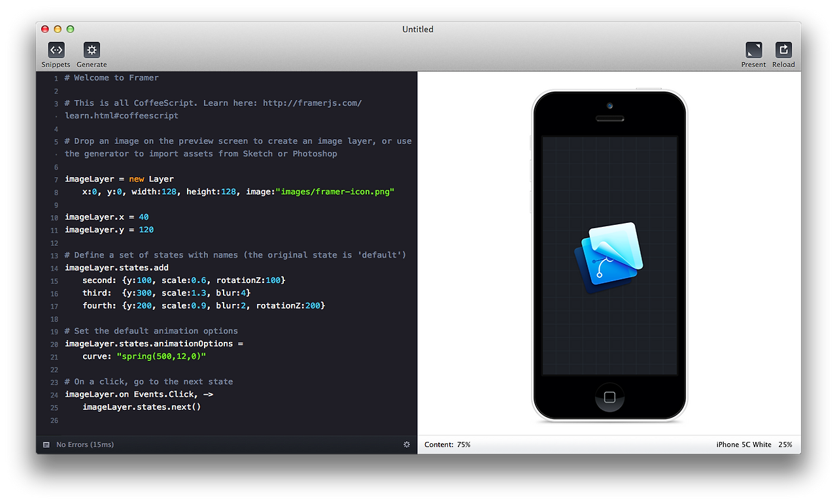Open the console log icon in status bar

pyautogui.click(x=46, y=445)
